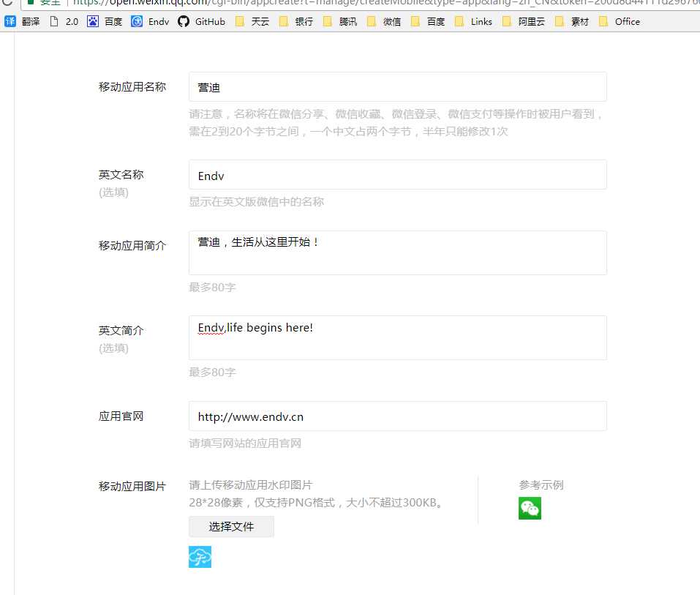700x595 pixels.
Task: Click the 移动应用图片 label
Action: (x=132, y=486)
